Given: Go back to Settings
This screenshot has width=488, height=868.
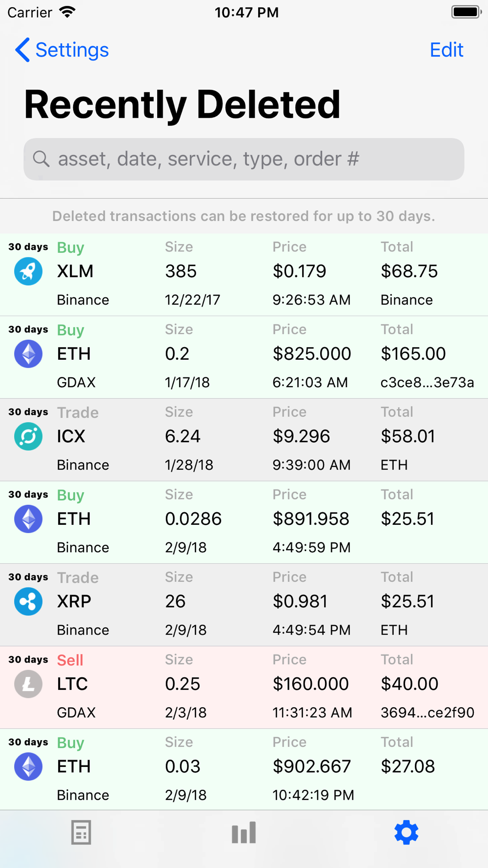Looking at the screenshot, I should click(x=62, y=50).
